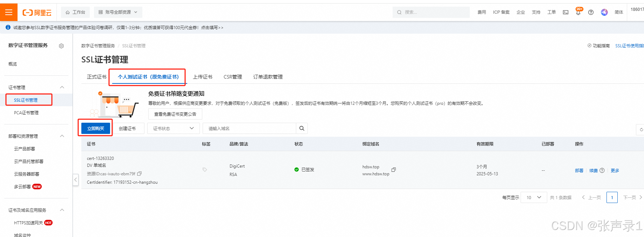Click the 已签发 status text
The image size is (644, 237).
[x=308, y=169]
